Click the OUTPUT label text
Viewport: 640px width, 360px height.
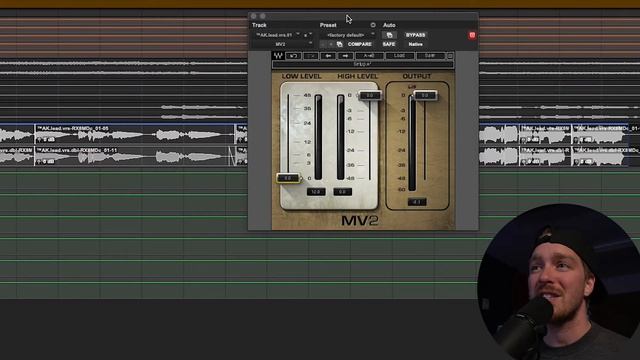coord(417,76)
